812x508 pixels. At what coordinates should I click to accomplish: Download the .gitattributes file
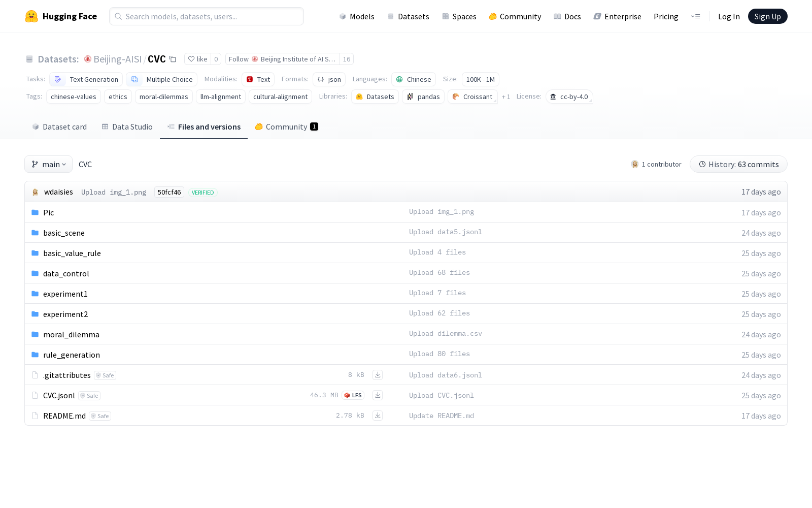click(378, 375)
